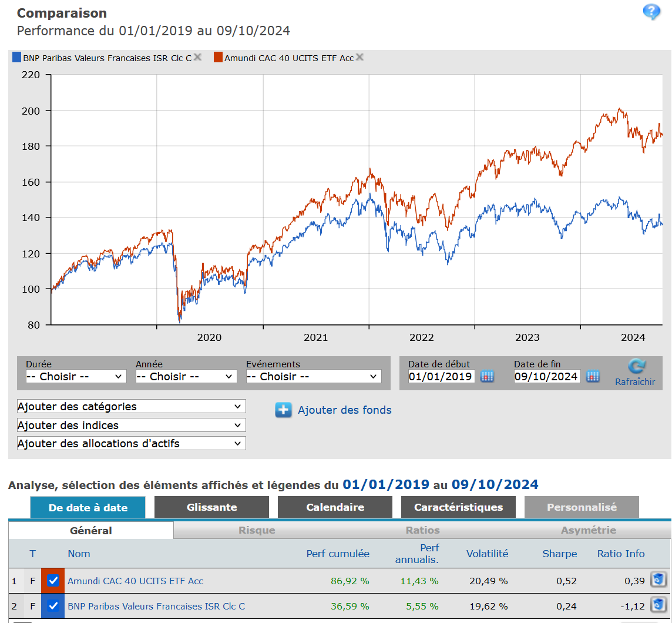Expand Ajouter des allocations d'actifs dropdown

[131, 443]
